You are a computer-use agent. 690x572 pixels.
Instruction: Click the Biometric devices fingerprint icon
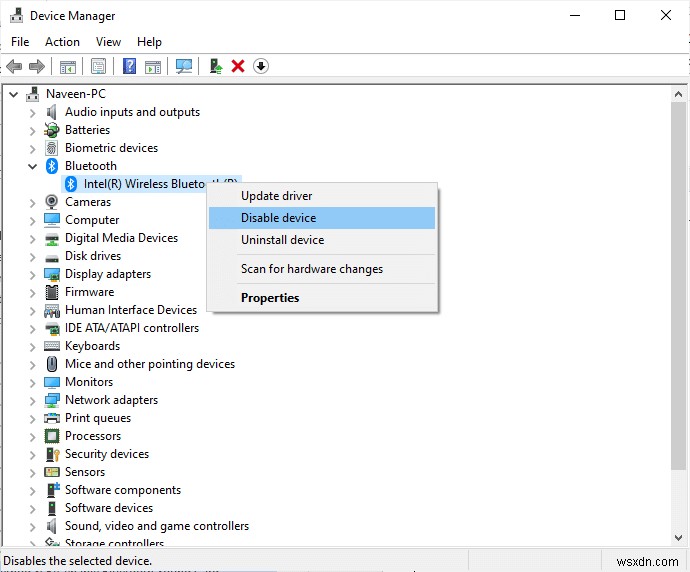[x=51, y=148]
